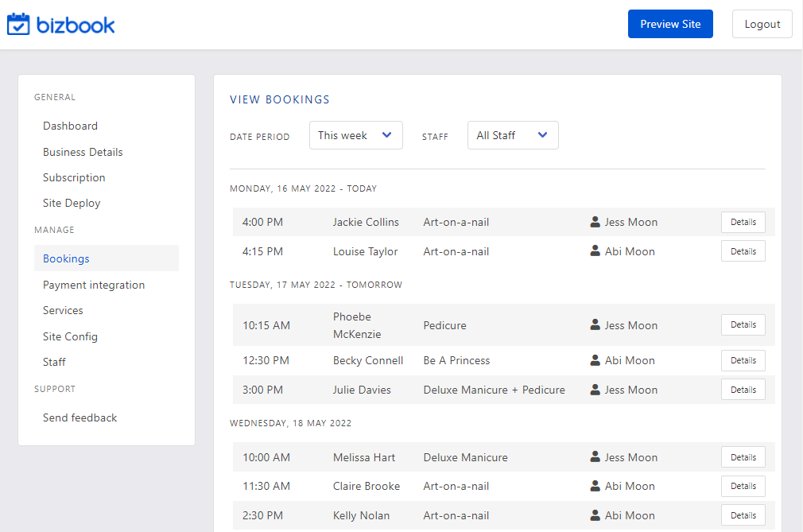Click Send feedback under Support
This screenshot has height=532, width=803.
pyautogui.click(x=80, y=417)
